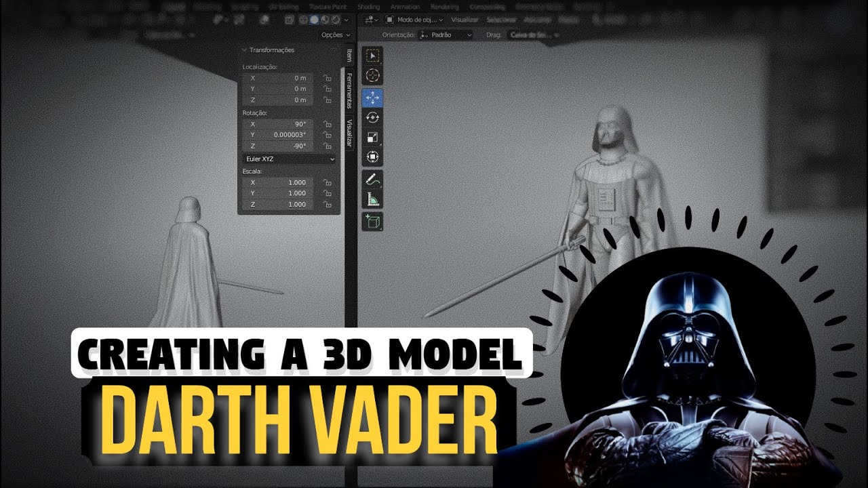Select the Move tool
868x488 pixels.
pyautogui.click(x=372, y=98)
